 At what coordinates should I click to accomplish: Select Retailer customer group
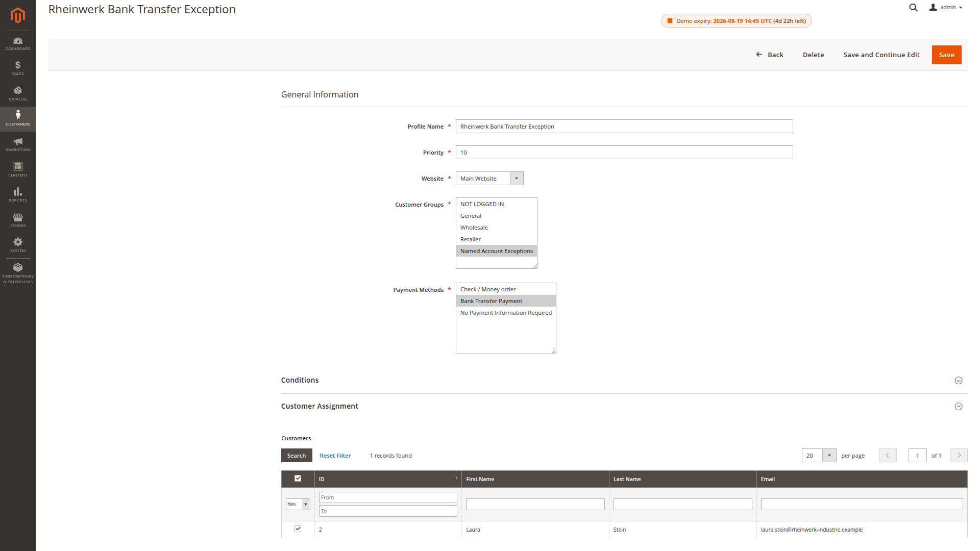pos(496,239)
